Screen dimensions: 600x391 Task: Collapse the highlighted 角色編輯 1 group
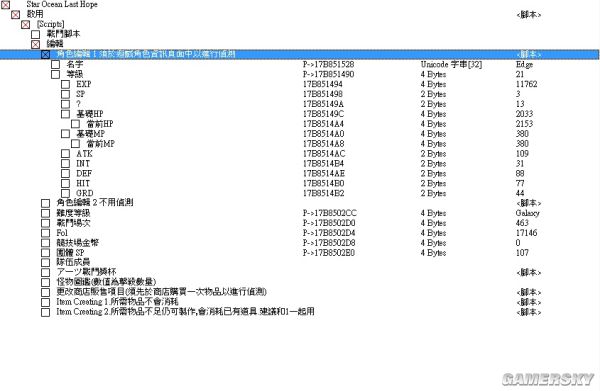[x=45, y=54]
